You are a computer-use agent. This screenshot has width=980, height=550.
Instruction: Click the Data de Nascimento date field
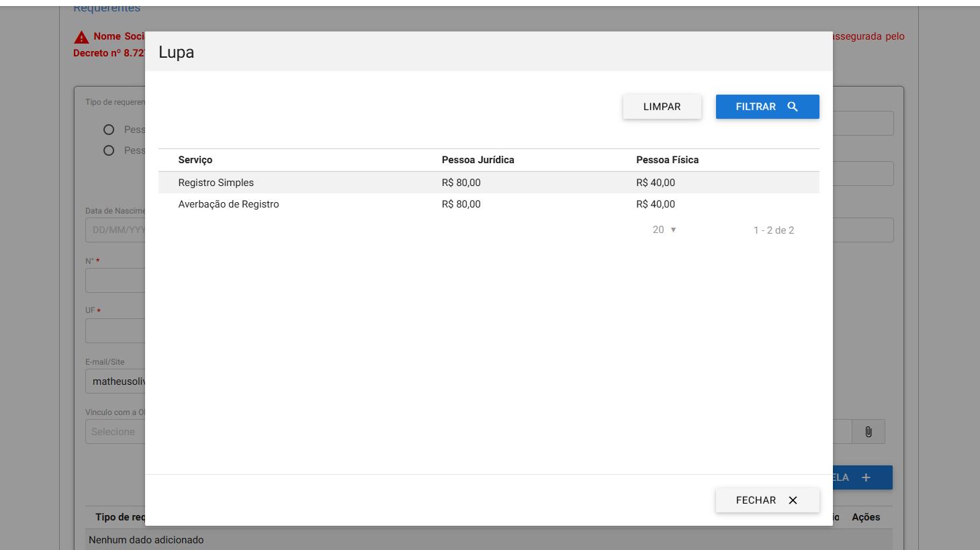[x=116, y=230]
